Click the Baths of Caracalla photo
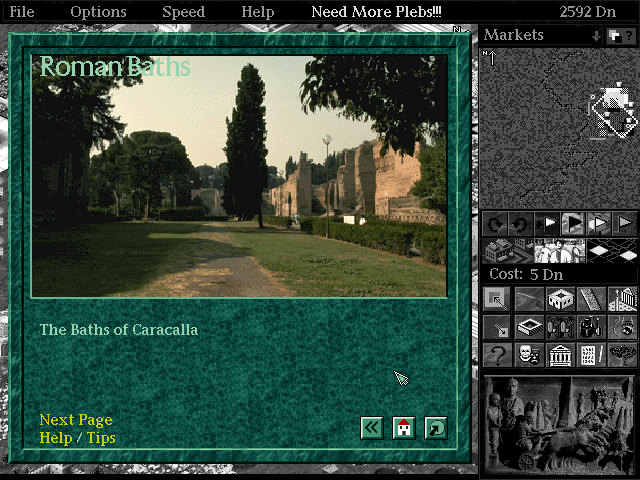This screenshot has height=480, width=640. tap(239, 176)
